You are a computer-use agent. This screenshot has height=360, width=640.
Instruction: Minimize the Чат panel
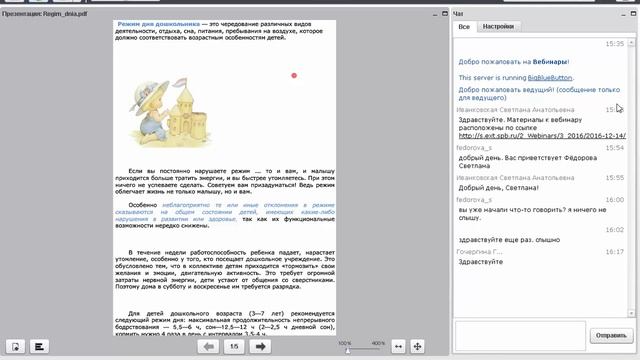[623, 14]
